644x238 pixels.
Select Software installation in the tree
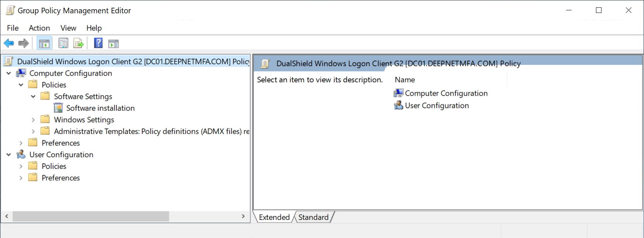[x=100, y=108]
